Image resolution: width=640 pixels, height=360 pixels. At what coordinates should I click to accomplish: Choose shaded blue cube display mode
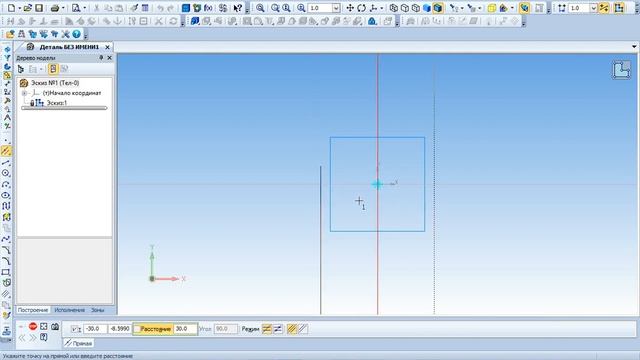(427, 8)
